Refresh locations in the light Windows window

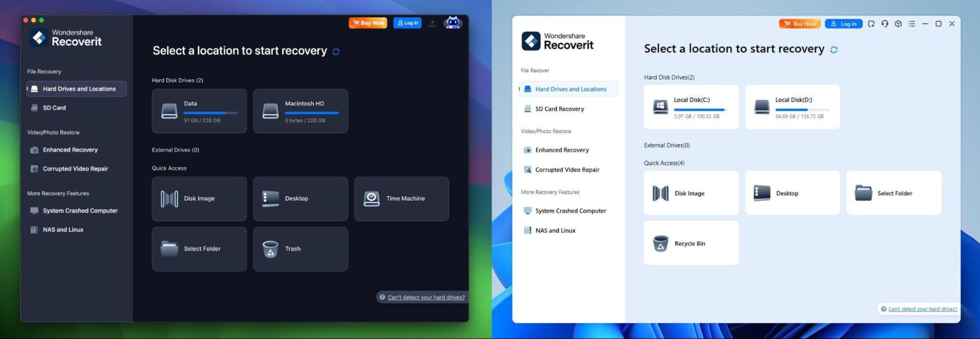(x=834, y=50)
